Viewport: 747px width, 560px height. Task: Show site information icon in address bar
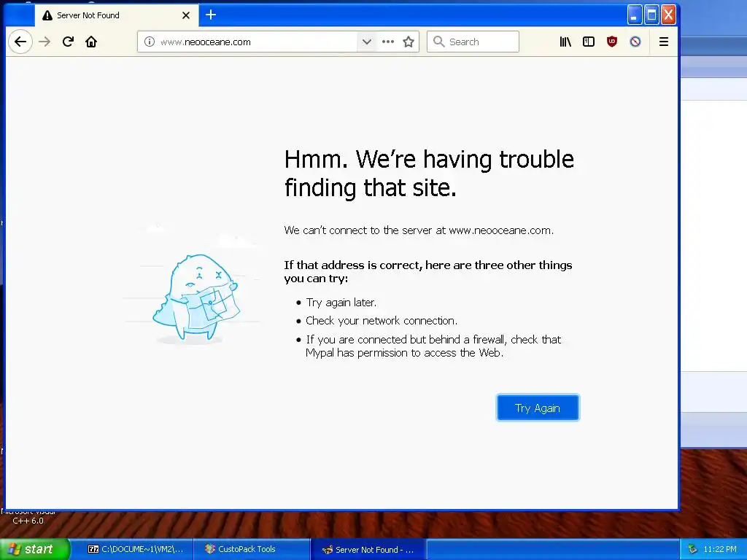(x=149, y=42)
